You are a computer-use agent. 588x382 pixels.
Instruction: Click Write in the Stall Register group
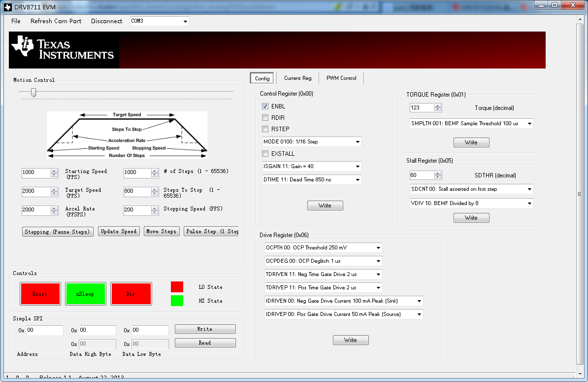(x=471, y=218)
